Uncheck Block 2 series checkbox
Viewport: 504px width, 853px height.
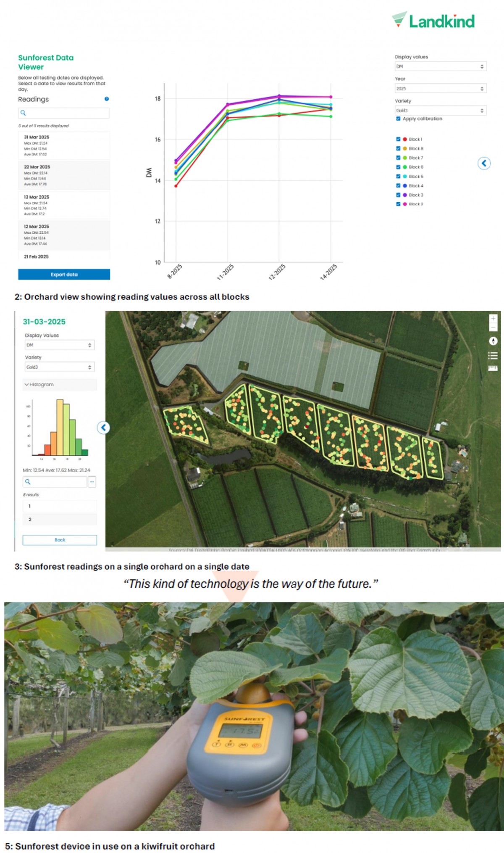[x=398, y=204]
